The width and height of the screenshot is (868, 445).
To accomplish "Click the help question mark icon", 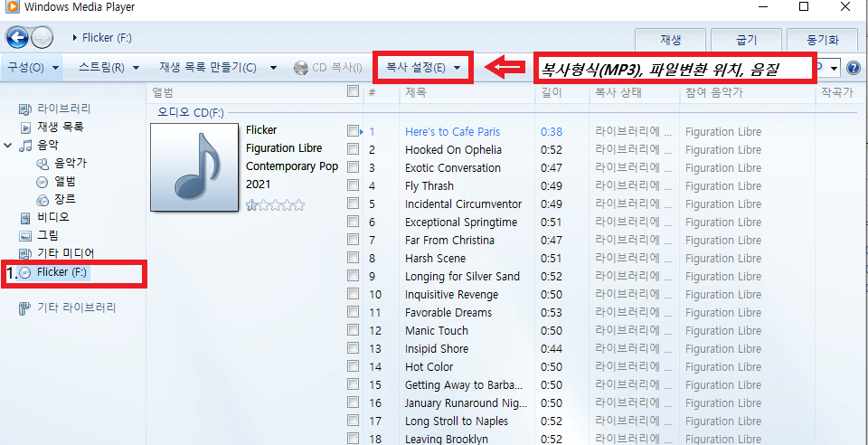I will pyautogui.click(x=853, y=68).
